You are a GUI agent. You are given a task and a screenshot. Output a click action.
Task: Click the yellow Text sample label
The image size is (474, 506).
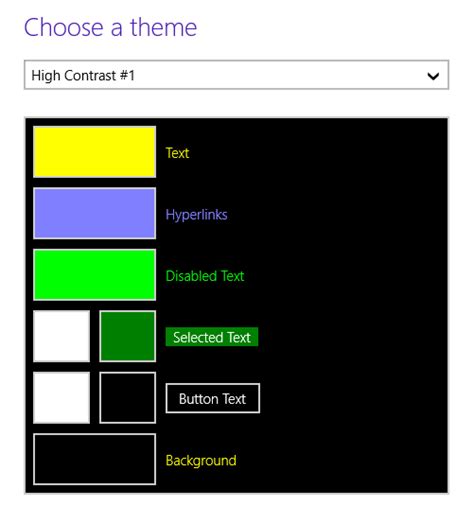(177, 153)
